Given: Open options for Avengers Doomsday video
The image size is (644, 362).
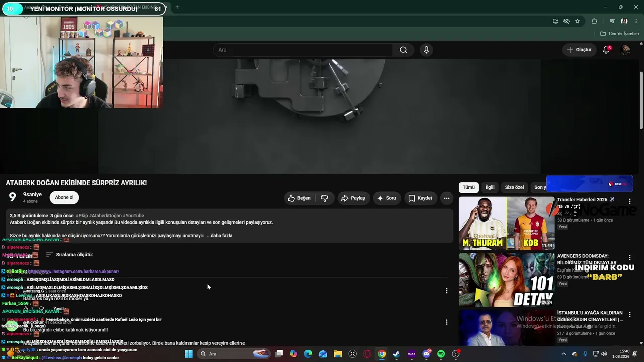Looking at the screenshot, I should (629, 258).
